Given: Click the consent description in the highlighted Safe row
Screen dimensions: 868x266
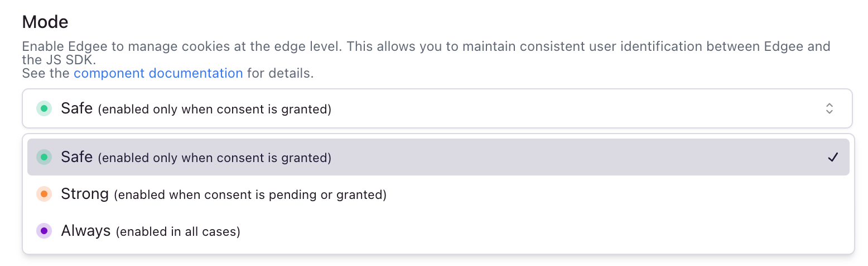Looking at the screenshot, I should (x=215, y=158).
